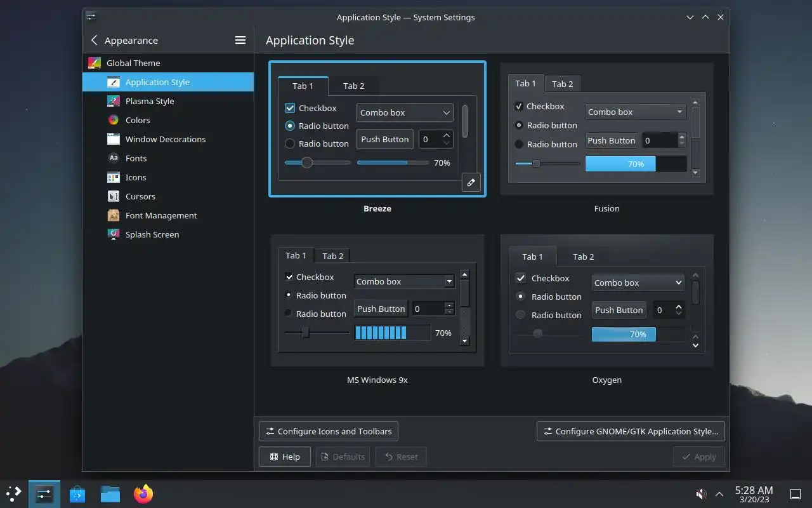The width and height of the screenshot is (812, 508).
Task: Toggle the Oxygen preview Checkbox
Action: point(520,278)
